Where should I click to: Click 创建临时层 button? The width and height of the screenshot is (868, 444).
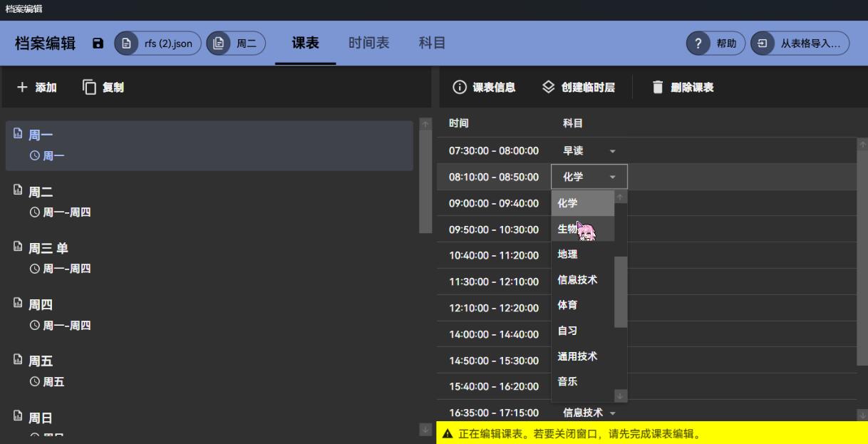point(578,88)
